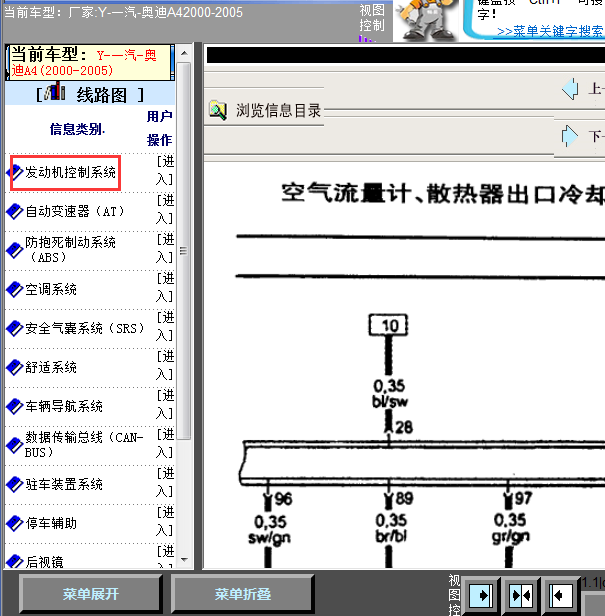Click [进入] for 数据传输总线
Viewport: 605px width, 616px height.
pyautogui.click(x=165, y=444)
